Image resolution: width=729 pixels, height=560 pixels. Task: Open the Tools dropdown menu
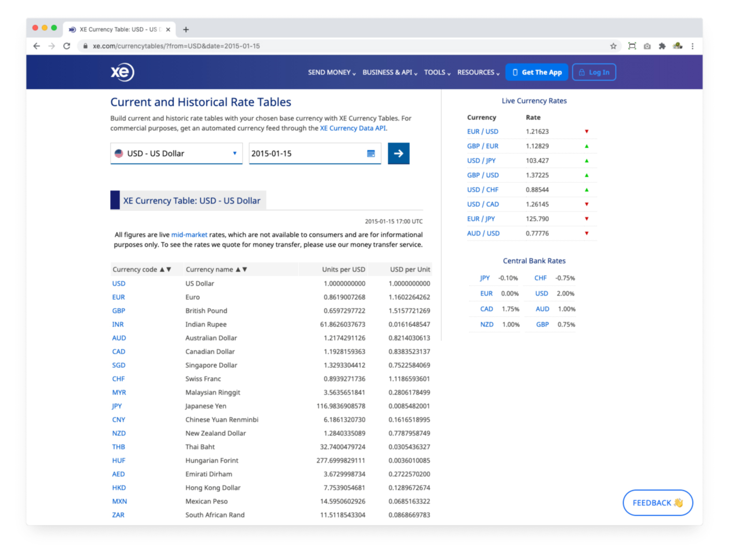click(x=437, y=72)
